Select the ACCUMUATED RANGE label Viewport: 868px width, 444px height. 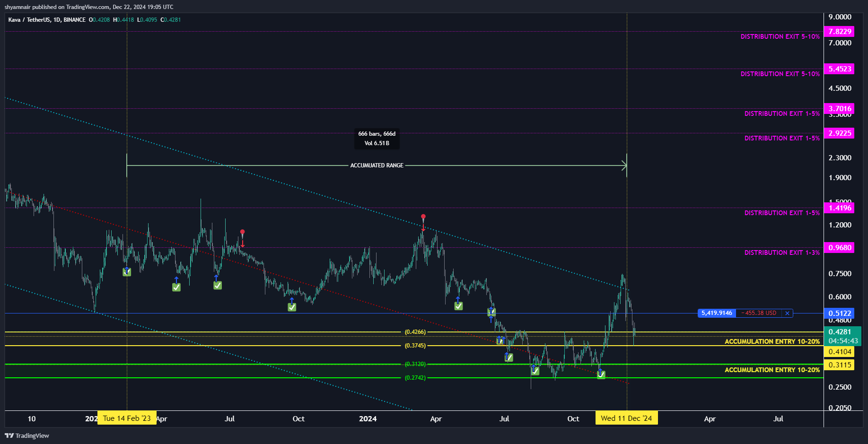377,165
